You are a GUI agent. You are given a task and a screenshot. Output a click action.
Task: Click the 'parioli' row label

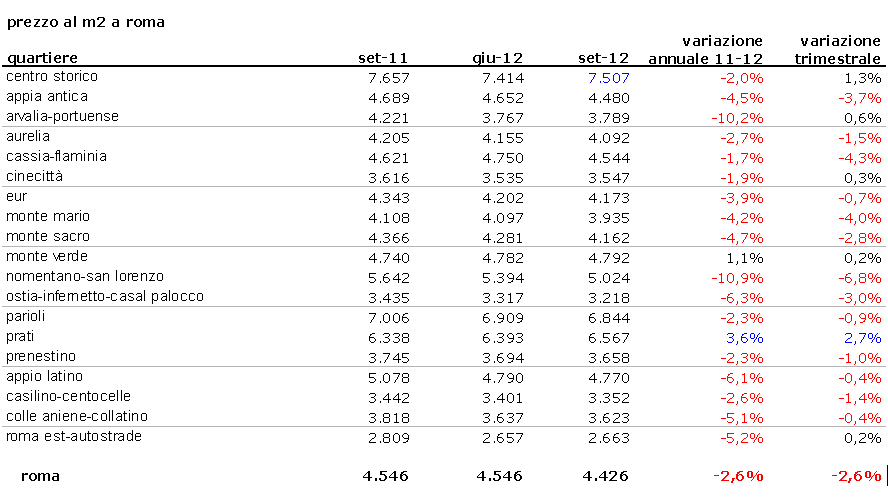(27, 317)
